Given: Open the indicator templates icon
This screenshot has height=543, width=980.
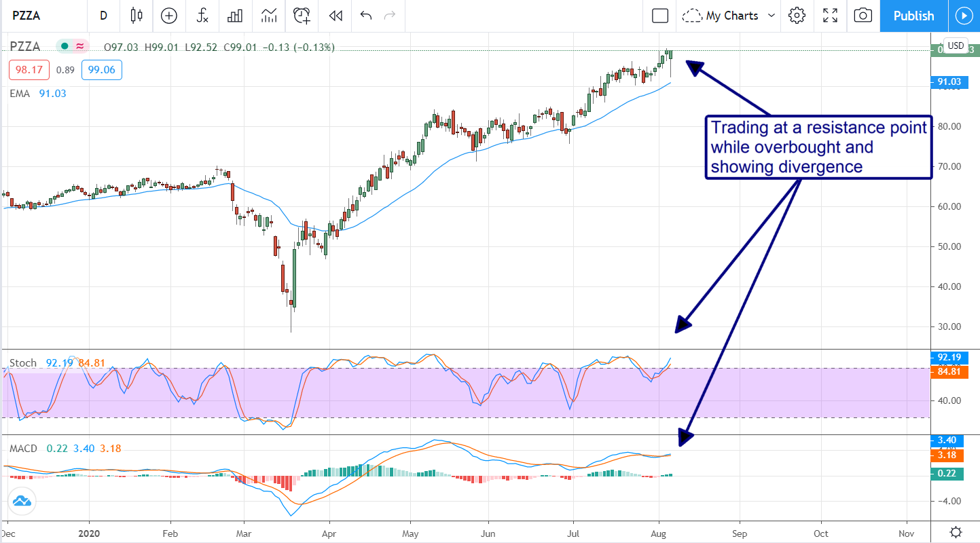Looking at the screenshot, I should 269,16.
